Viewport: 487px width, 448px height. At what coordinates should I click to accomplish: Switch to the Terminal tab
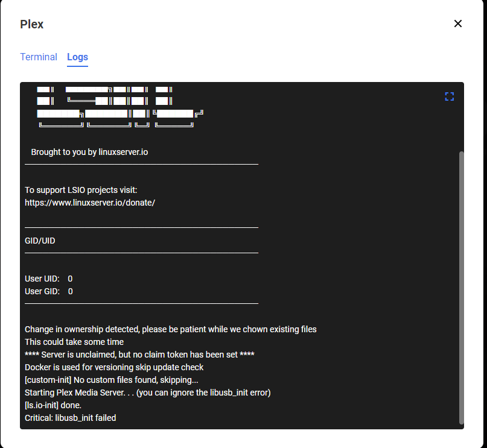(x=39, y=57)
